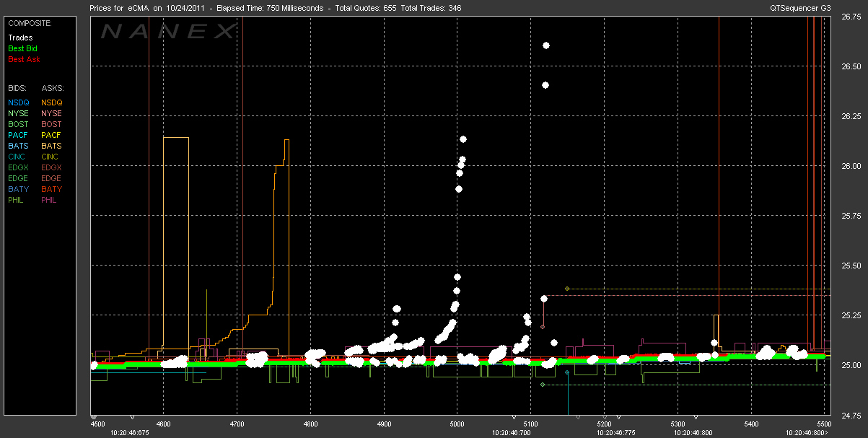The height and width of the screenshot is (438, 868).
Task: Click the 26.50 price axis label
Action: [852, 66]
